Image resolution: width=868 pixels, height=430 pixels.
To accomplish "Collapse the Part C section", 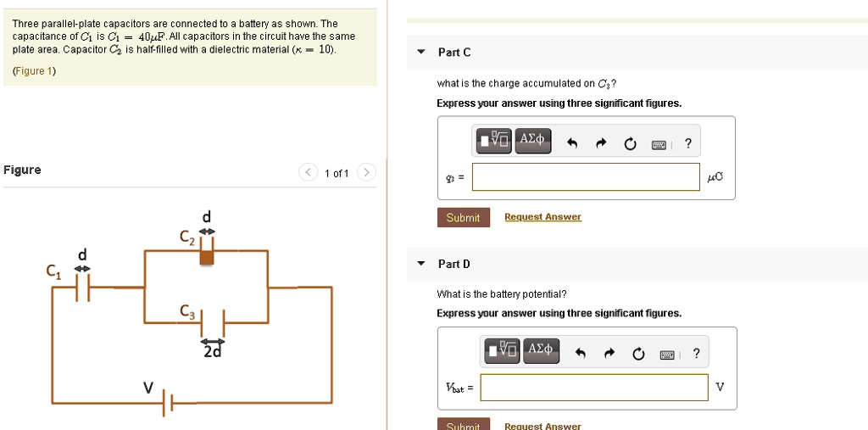I will 421,53.
